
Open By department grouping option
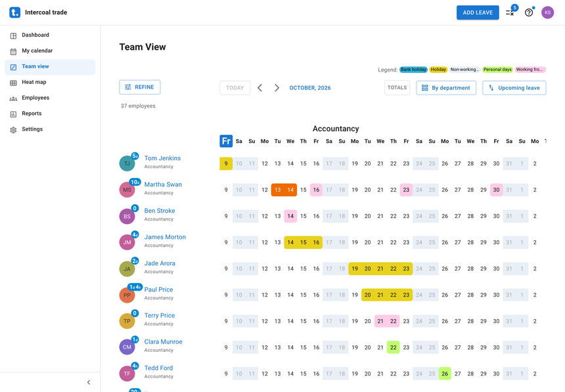446,87
